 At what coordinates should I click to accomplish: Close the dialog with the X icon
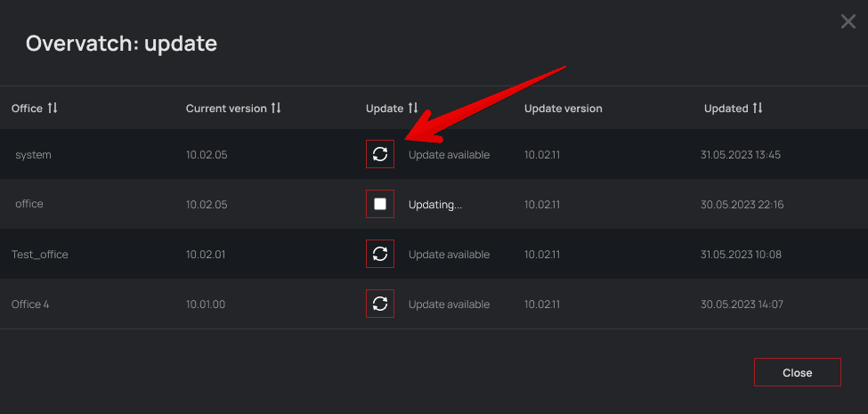(x=848, y=21)
